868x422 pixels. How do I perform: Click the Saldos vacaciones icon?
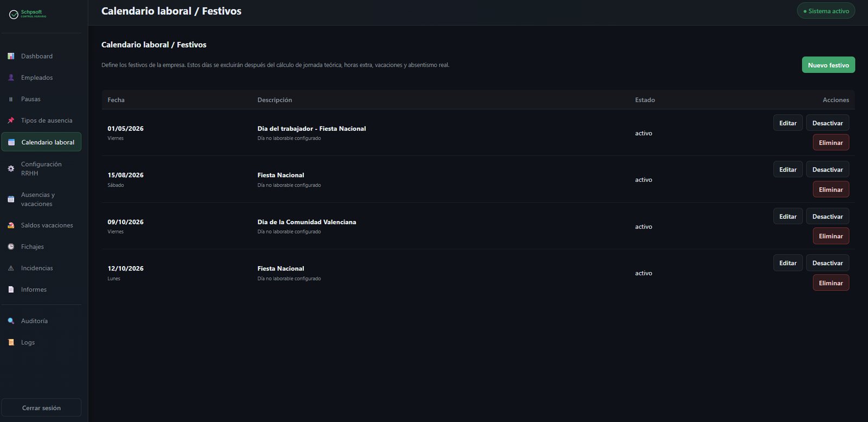coord(11,225)
